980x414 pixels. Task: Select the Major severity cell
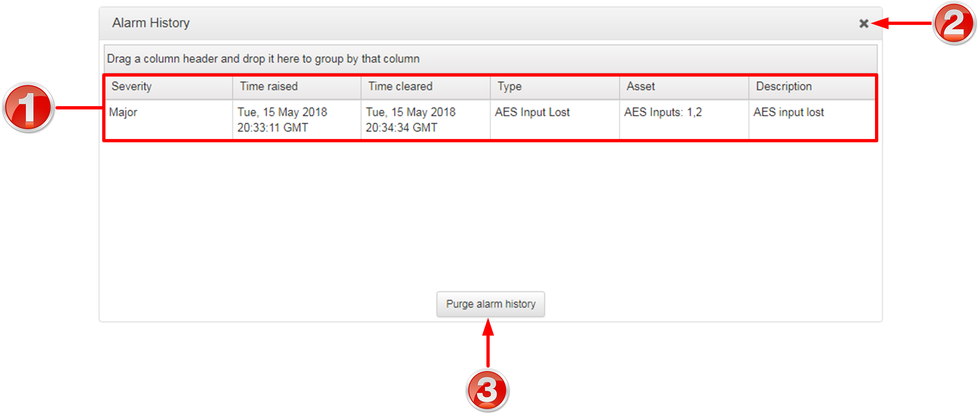(123, 112)
